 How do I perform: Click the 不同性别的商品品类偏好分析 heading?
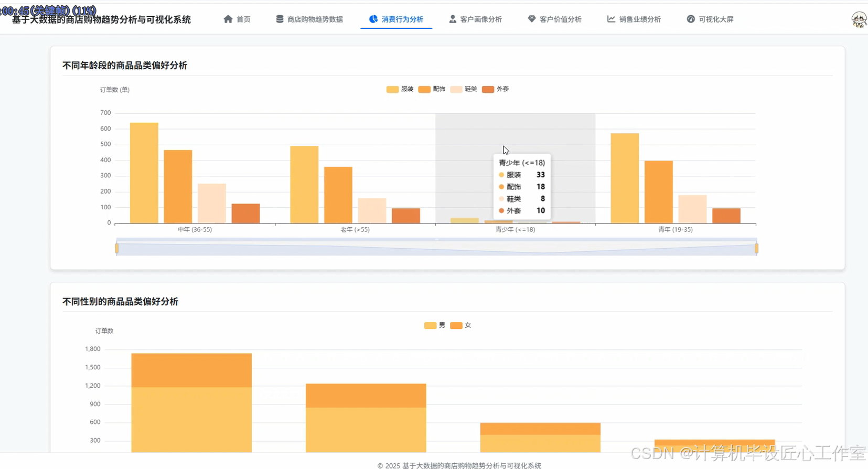click(x=120, y=302)
